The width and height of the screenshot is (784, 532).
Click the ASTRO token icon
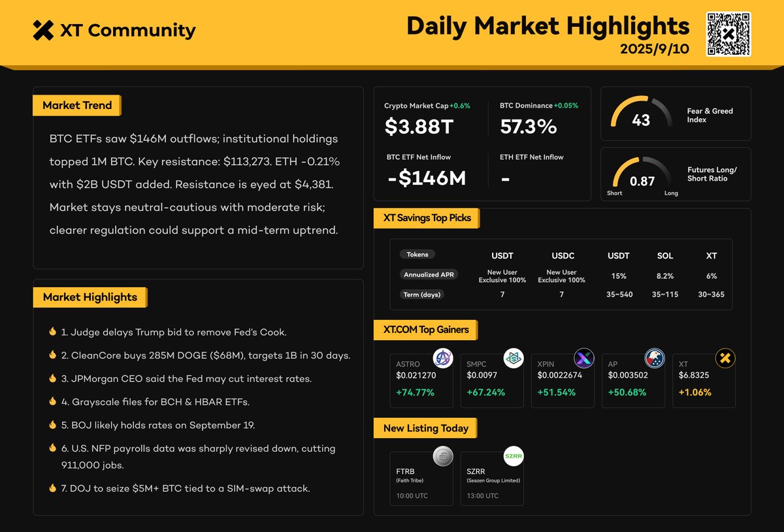pyautogui.click(x=443, y=358)
